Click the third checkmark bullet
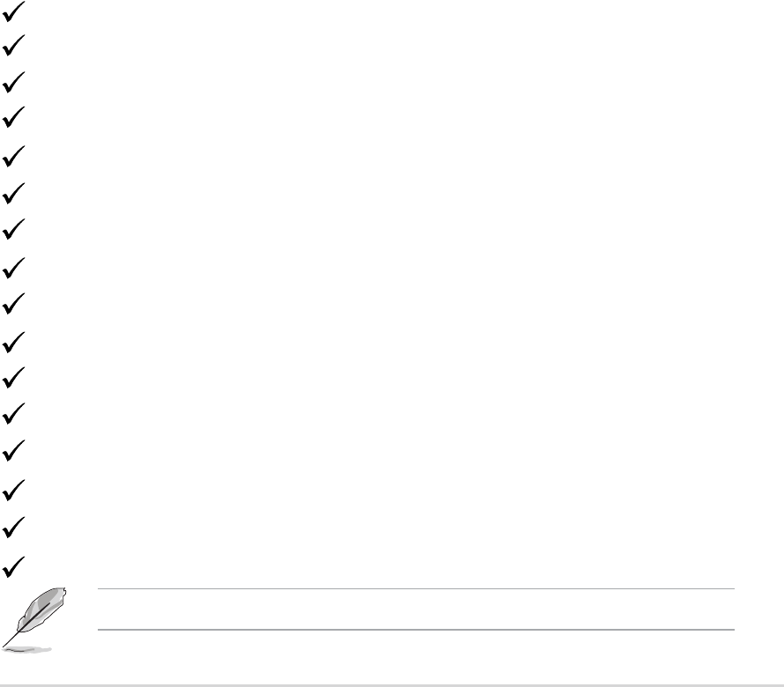The width and height of the screenshot is (784, 687). click(x=14, y=83)
